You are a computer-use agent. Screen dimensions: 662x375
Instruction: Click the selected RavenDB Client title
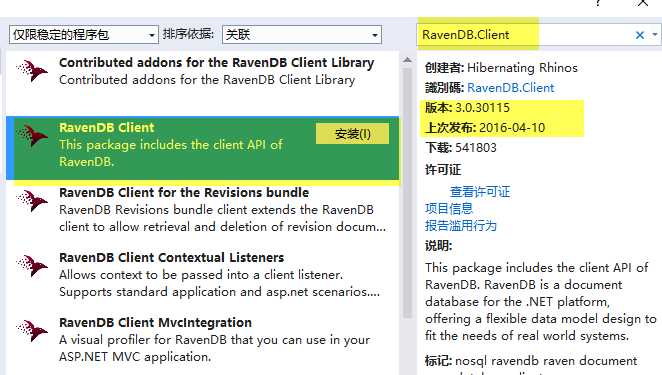(x=106, y=128)
